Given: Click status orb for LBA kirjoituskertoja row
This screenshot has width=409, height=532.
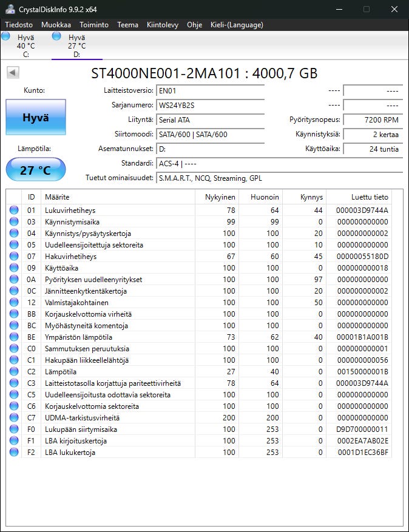Looking at the screenshot, I should click(14, 441).
